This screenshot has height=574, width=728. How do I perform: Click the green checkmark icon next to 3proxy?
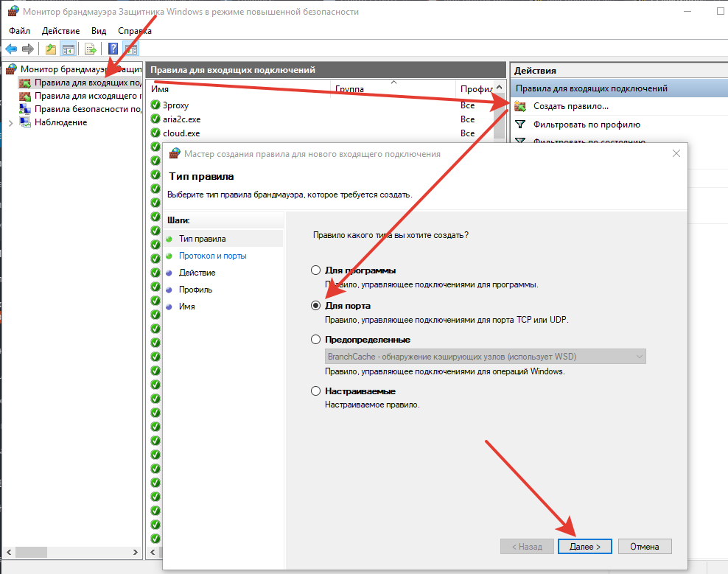tap(155, 105)
